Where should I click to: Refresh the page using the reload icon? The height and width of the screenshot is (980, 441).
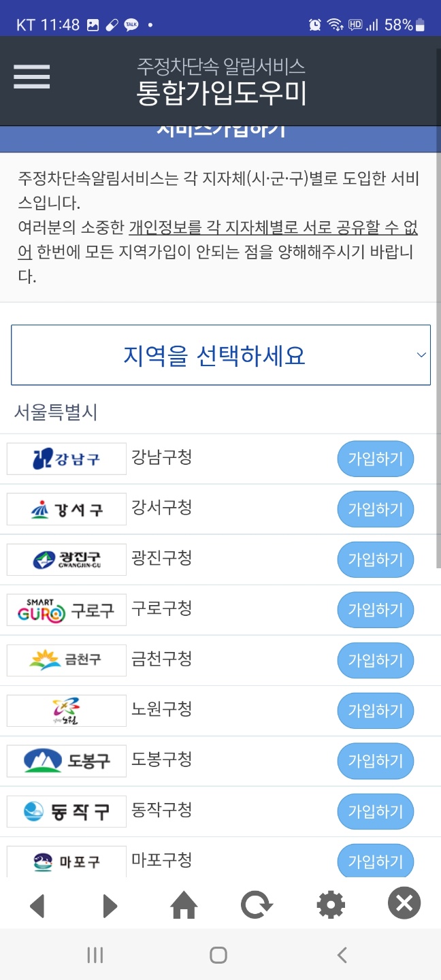257,904
